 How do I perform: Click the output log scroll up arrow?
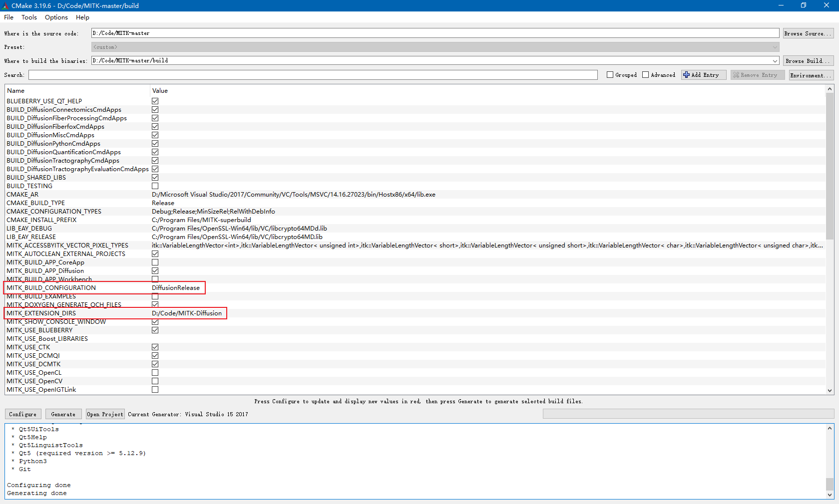coord(830,428)
